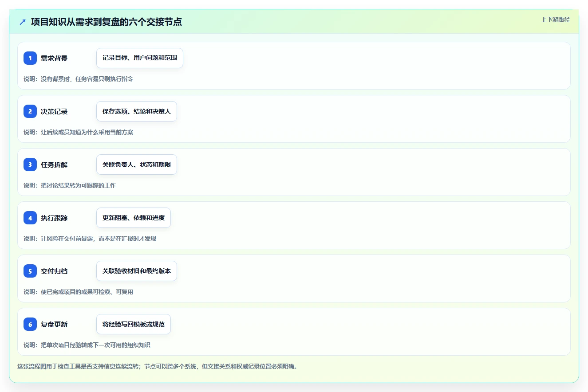Click the 关联负责人、状态和期限 chip

(137, 165)
